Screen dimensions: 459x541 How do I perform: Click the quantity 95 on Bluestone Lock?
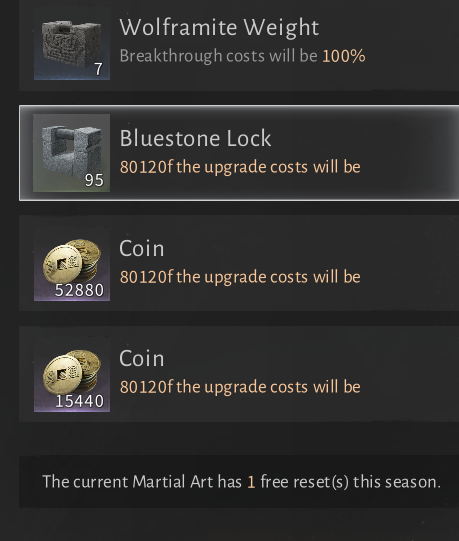(94, 180)
